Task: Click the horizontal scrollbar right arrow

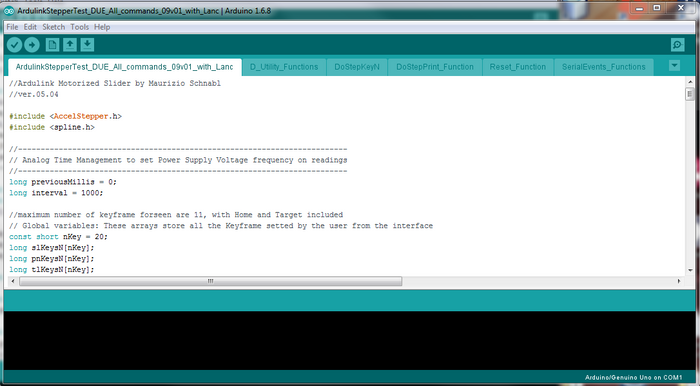Action: pos(679,281)
